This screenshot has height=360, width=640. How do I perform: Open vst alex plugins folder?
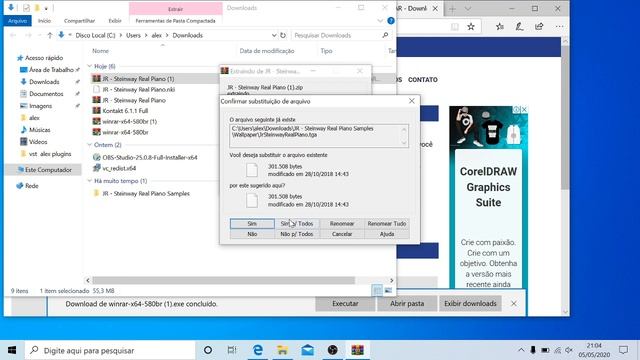click(x=50, y=154)
